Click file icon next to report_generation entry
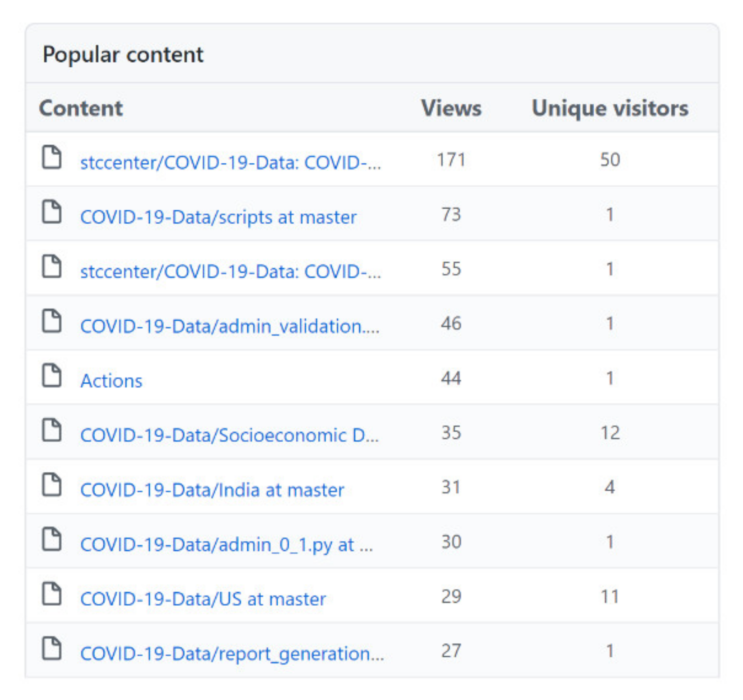Viewport: 743px width, 700px height. point(51,649)
